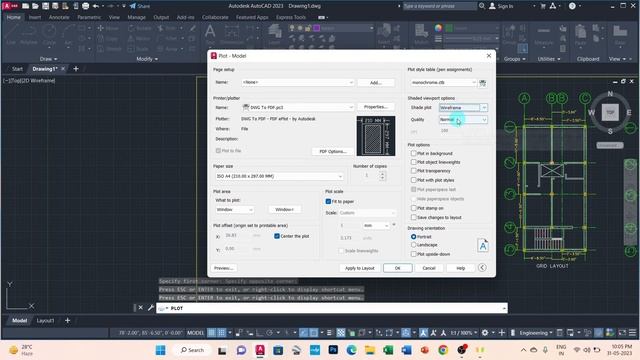Viewport: 640px width, 360px height.
Task: Open the Paper size dropdown
Action: tap(279, 176)
